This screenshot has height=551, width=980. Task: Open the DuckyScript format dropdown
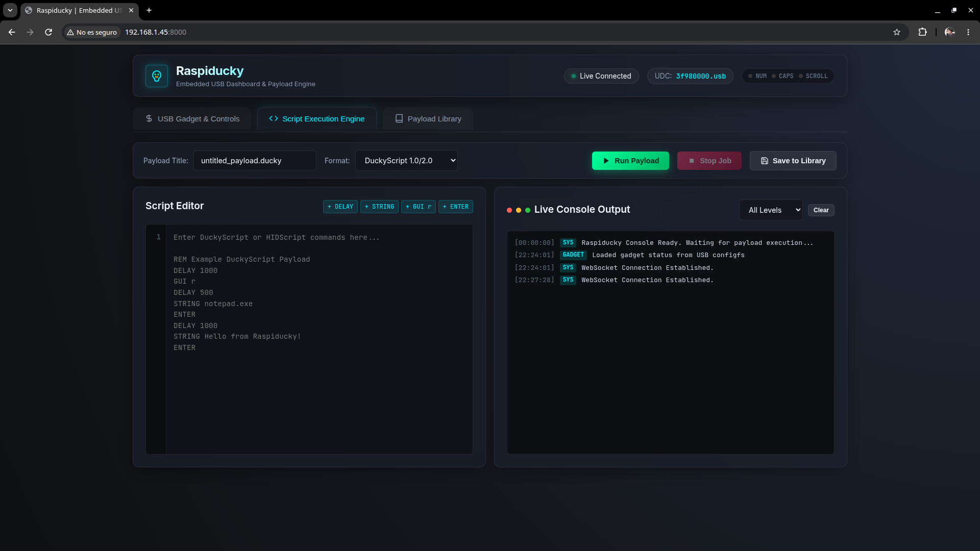pos(406,161)
